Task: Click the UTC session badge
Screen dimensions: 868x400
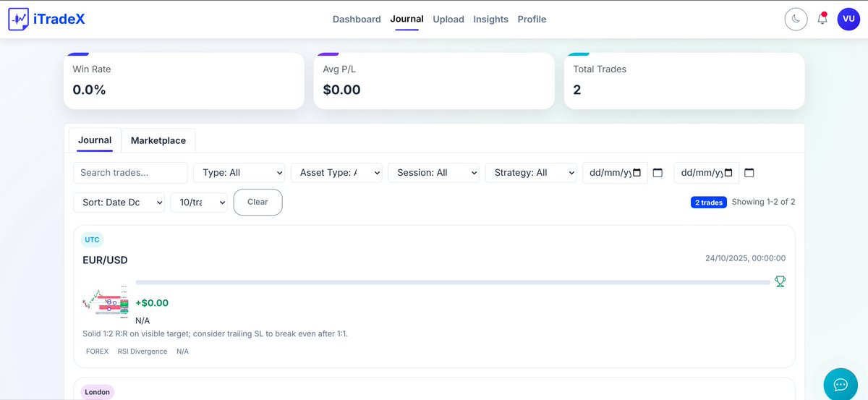Action: (x=92, y=239)
